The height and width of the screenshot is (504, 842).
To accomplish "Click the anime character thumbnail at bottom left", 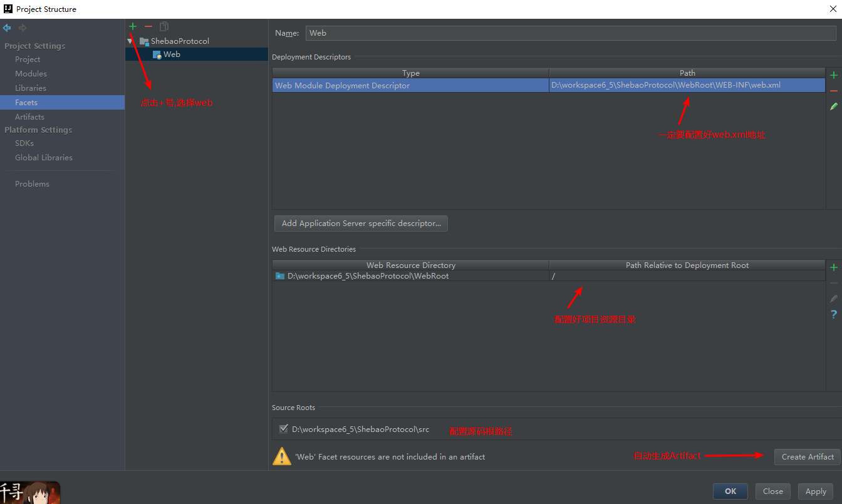I will pos(30,492).
